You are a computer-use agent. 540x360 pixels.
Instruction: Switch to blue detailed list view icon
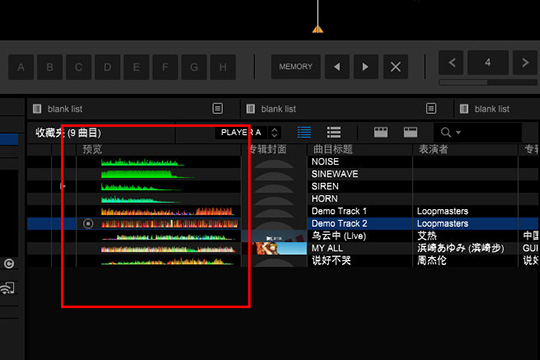(304, 132)
